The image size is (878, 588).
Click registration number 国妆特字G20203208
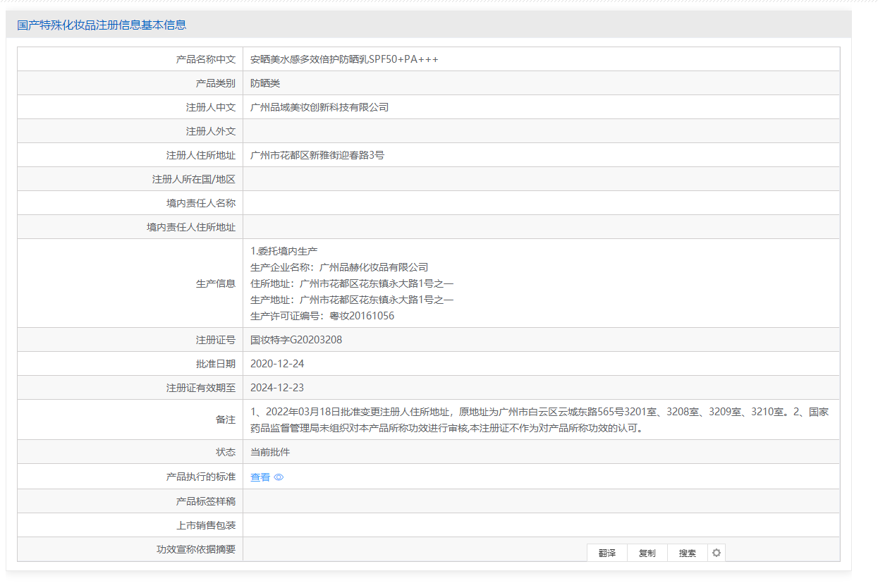tap(296, 340)
